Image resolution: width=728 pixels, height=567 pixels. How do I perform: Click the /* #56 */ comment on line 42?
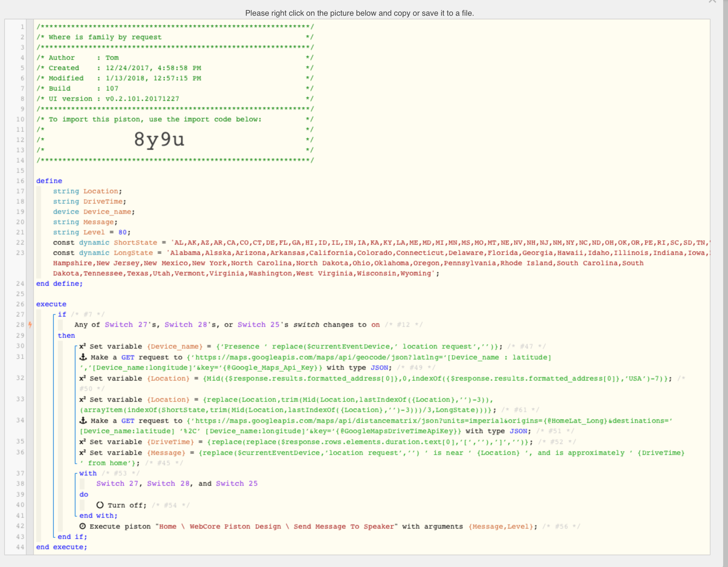point(561,526)
